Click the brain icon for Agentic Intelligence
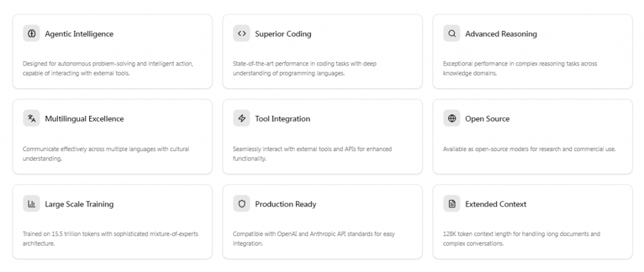The height and width of the screenshot is (272, 644). click(x=31, y=34)
